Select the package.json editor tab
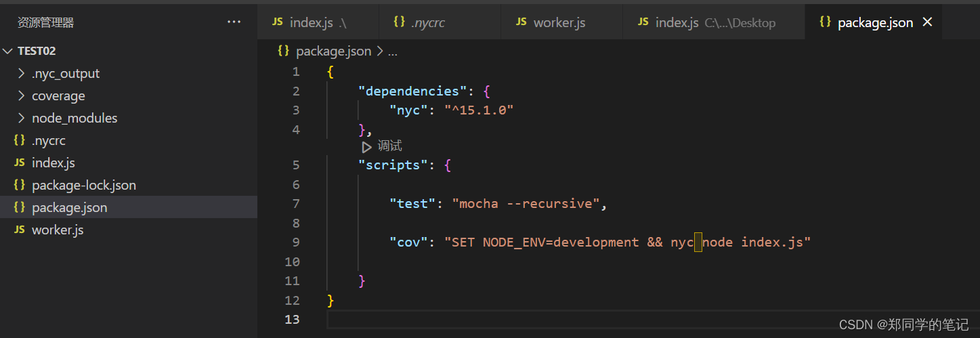Viewport: 980px width, 338px height. (874, 22)
